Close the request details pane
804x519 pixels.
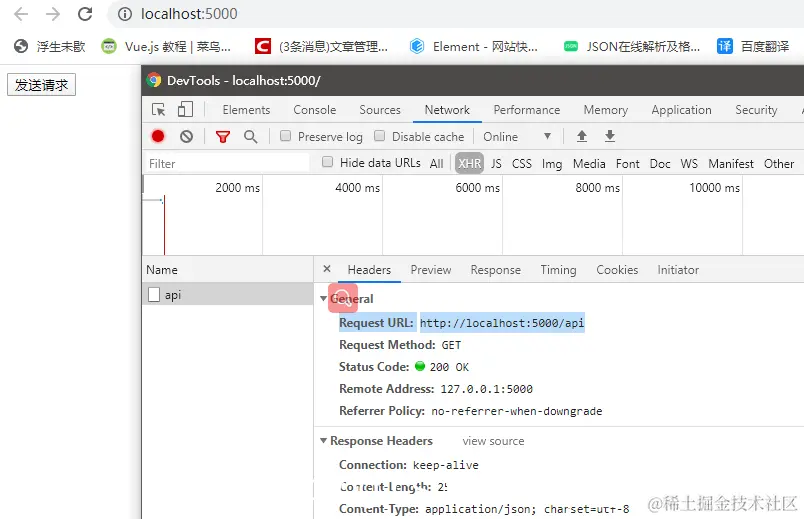tap(327, 269)
